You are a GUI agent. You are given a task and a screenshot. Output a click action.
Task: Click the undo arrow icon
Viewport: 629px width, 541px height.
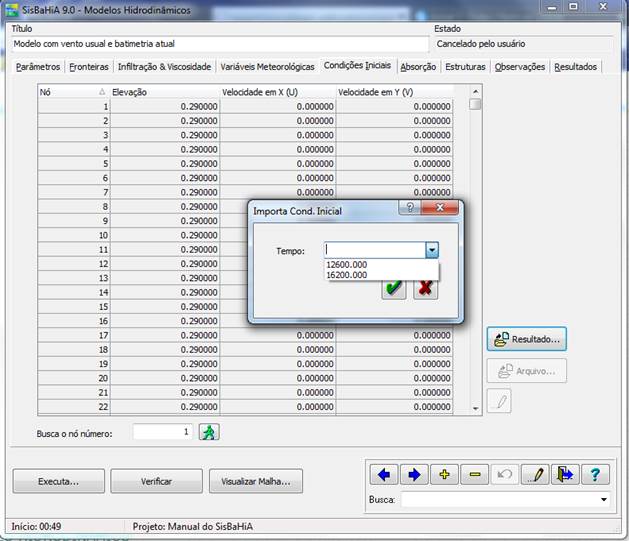[505, 474]
